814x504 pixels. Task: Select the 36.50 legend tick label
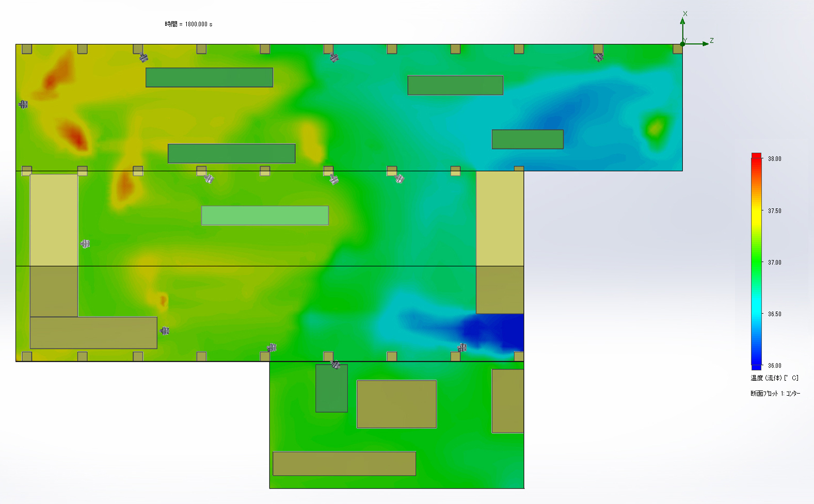(x=774, y=314)
